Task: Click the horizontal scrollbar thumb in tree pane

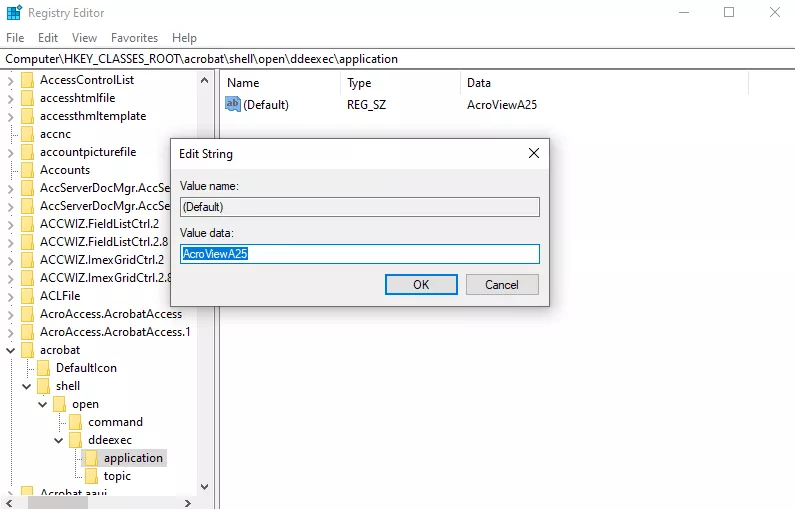Action: (x=57, y=503)
